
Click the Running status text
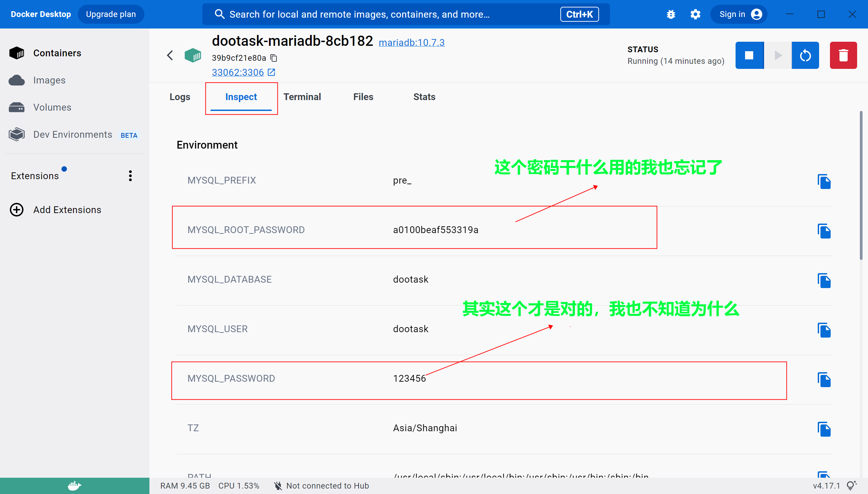(x=676, y=61)
